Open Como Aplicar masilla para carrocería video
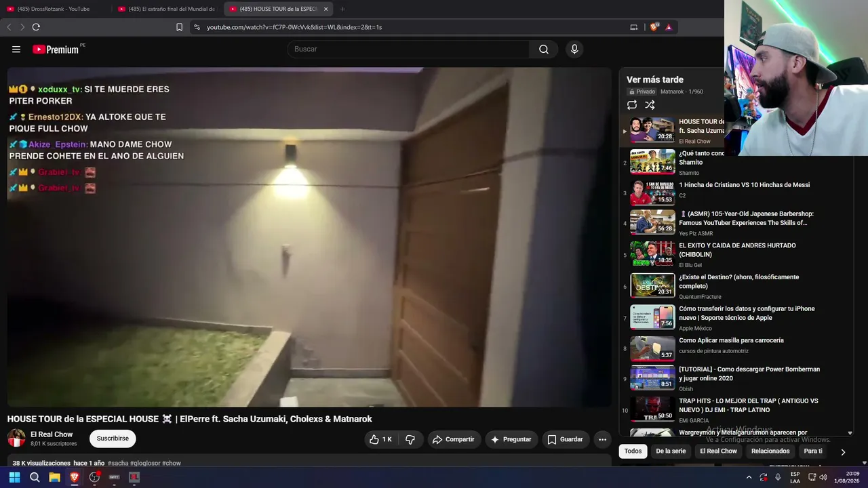 731,340
